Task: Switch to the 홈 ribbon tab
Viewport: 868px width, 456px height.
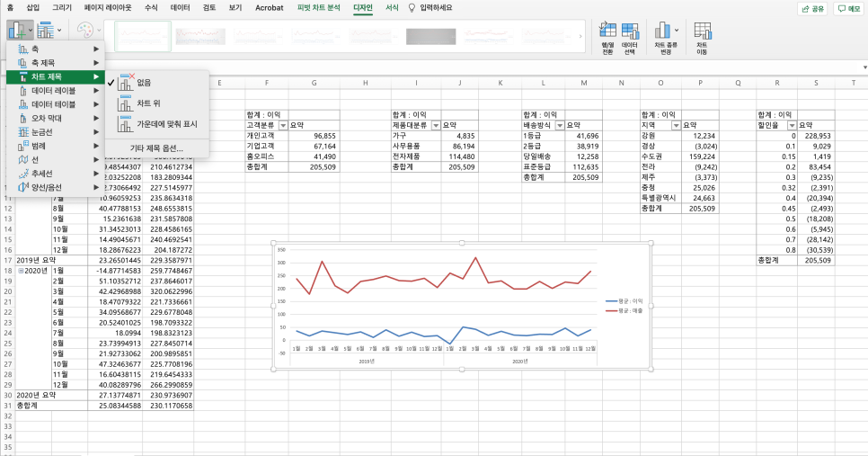Action: (11, 8)
